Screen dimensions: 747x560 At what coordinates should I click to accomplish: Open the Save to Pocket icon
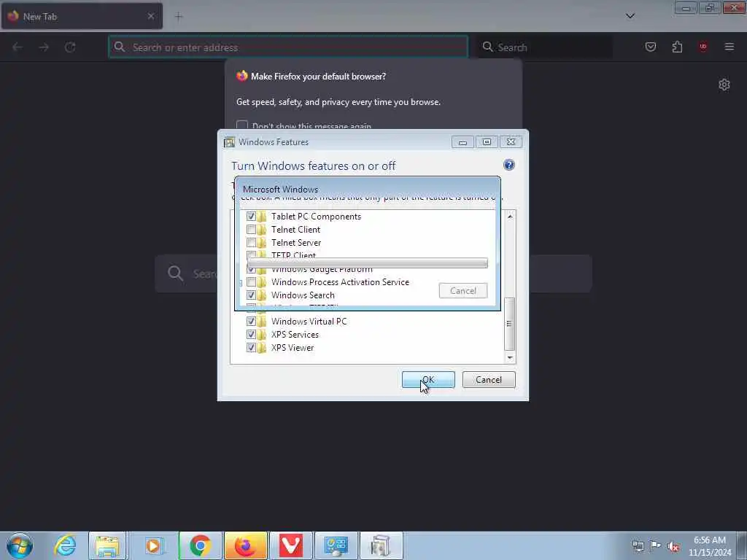tap(650, 47)
